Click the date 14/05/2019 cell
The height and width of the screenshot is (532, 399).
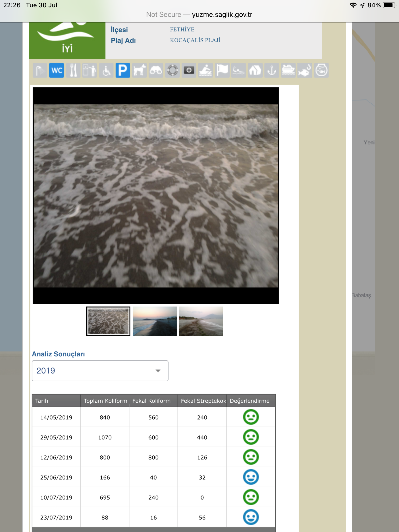(x=56, y=417)
